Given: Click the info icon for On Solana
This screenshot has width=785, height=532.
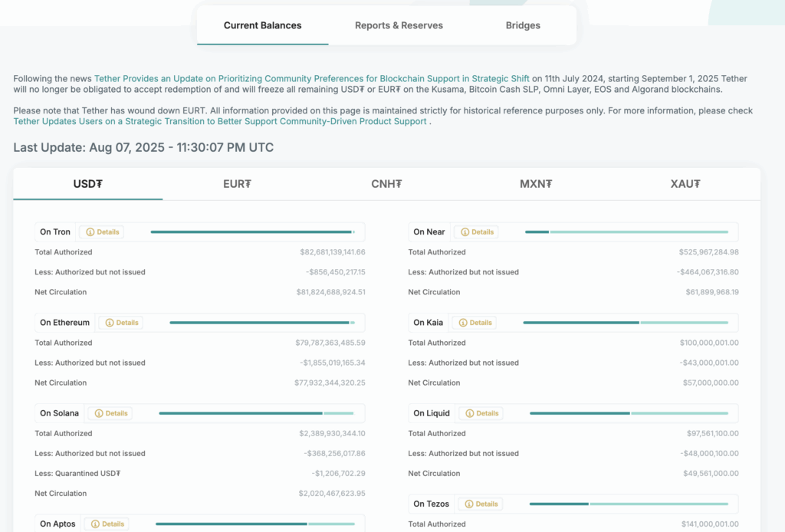Looking at the screenshot, I should [x=99, y=413].
